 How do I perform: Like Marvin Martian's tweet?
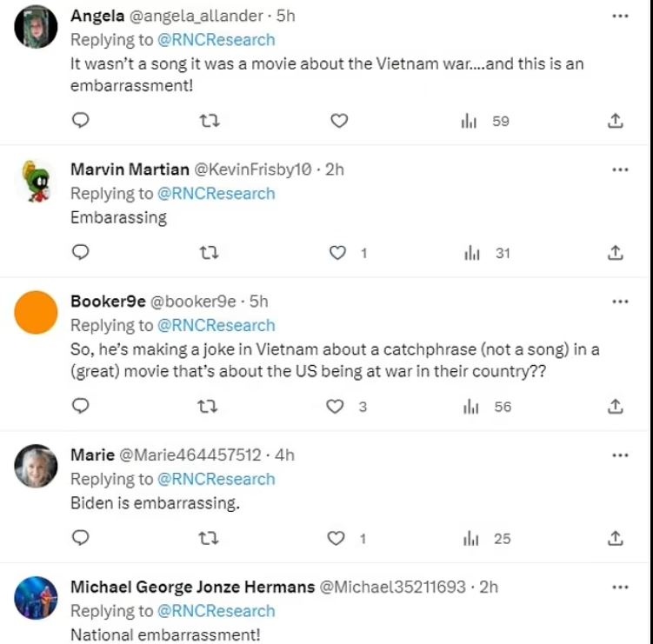coord(337,253)
